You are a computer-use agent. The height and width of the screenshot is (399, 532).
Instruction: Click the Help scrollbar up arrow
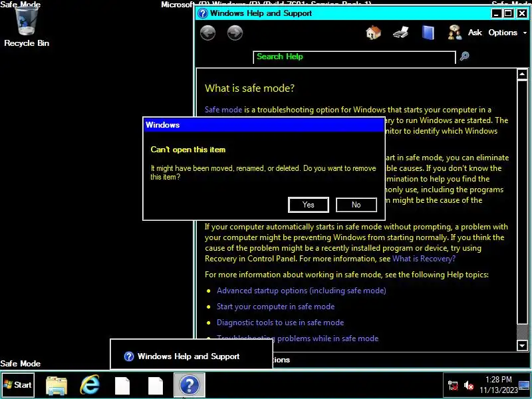pos(522,74)
